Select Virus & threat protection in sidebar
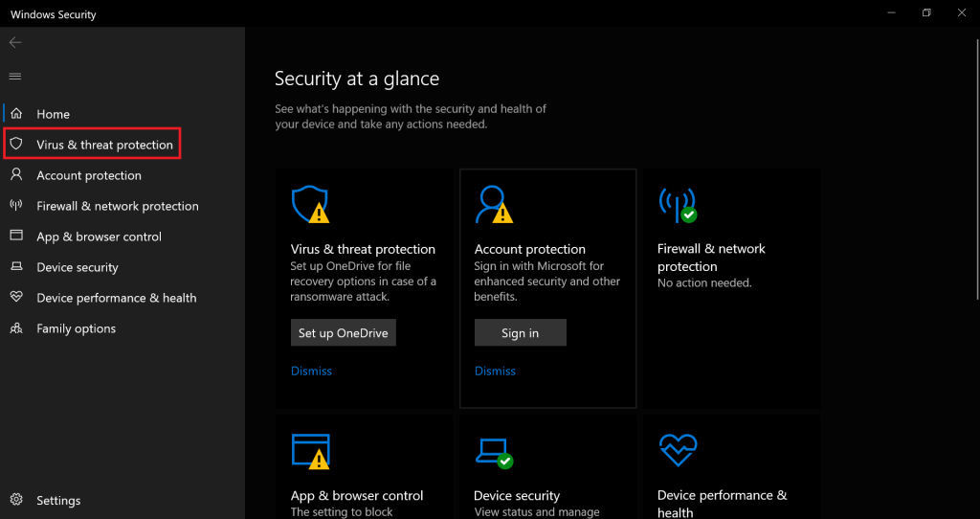980x519 pixels. coord(104,145)
